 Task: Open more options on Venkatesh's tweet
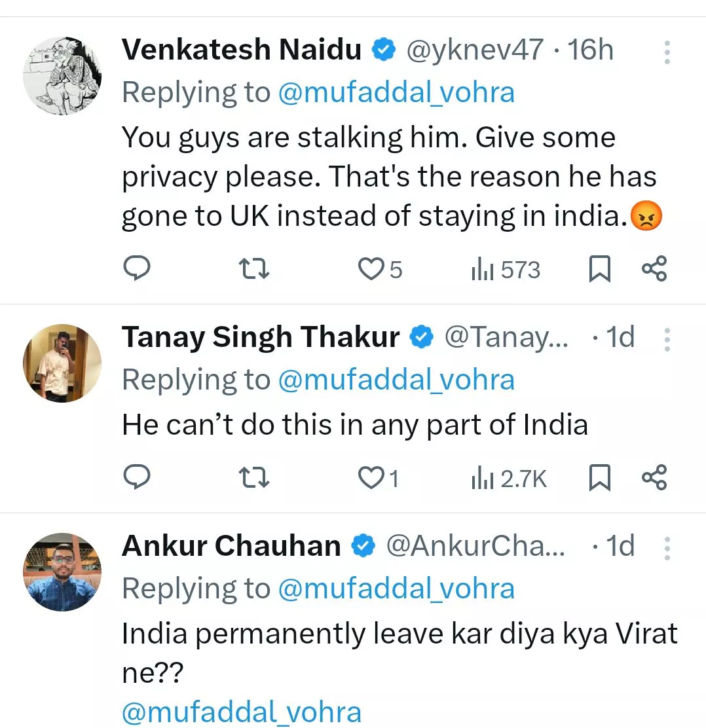667,52
